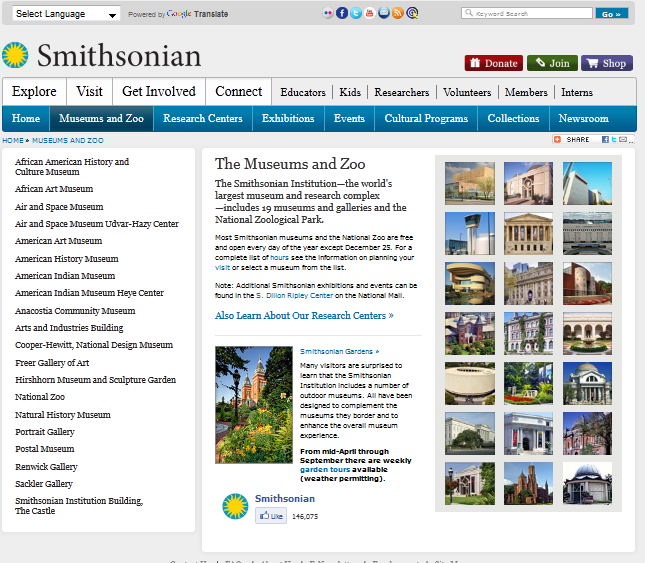Image resolution: width=645 pixels, height=563 pixels.
Task: Go to the Members section
Action: [x=526, y=92]
